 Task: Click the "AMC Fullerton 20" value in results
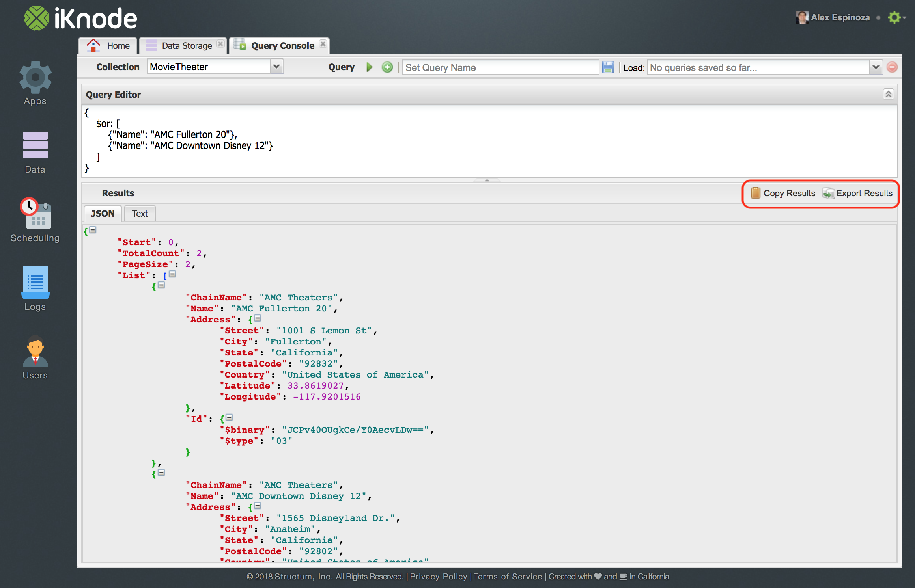point(282,308)
